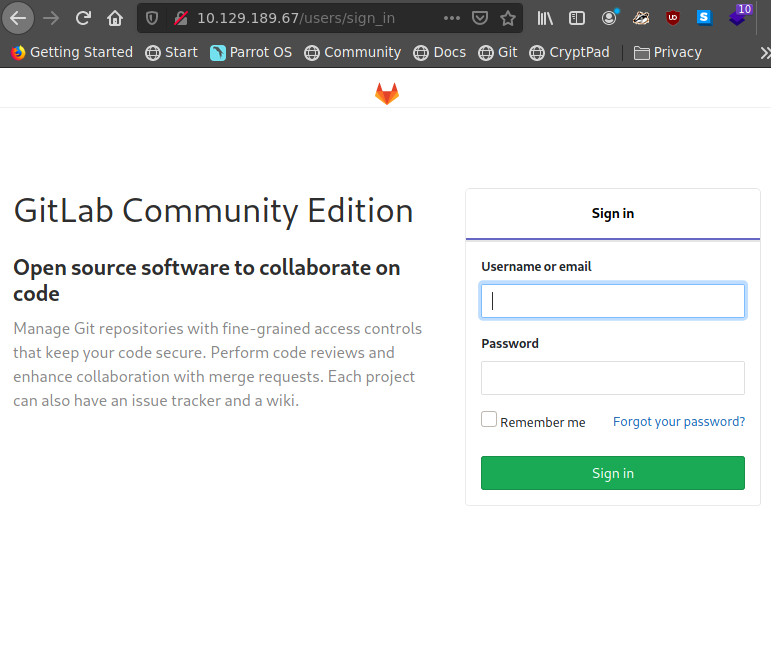Screen dimensions: 771x654
Task: Focus the Username or email field
Action: (x=613, y=300)
